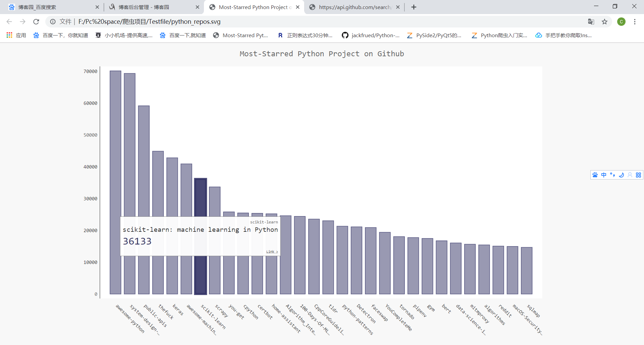Open the Most-Starred Pyt... bookmark

point(241,35)
